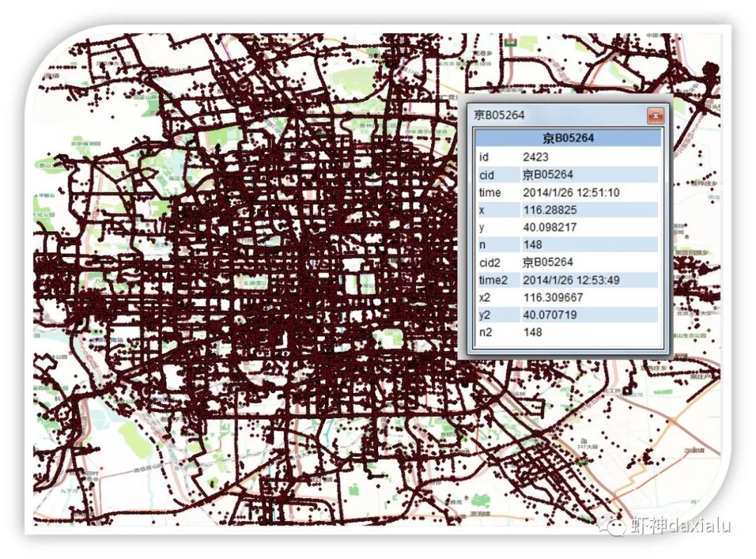Click the time2 value 2014/1/26 12:53:49
The height and width of the screenshot is (559, 756).
pos(571,279)
